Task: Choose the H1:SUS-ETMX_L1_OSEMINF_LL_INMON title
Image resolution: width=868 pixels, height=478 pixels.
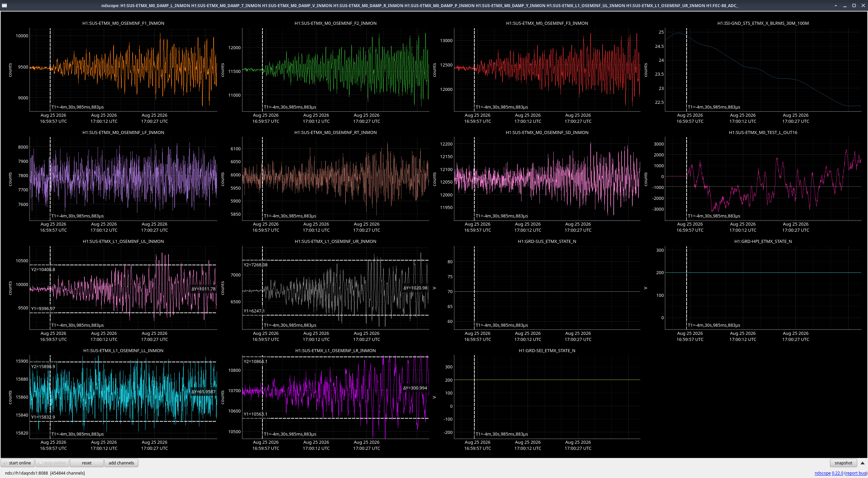Action: pos(123,351)
